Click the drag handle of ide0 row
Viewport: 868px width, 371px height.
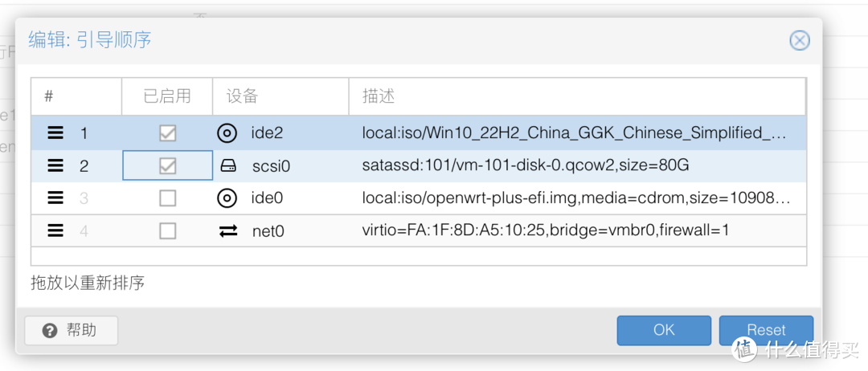pyautogui.click(x=55, y=198)
